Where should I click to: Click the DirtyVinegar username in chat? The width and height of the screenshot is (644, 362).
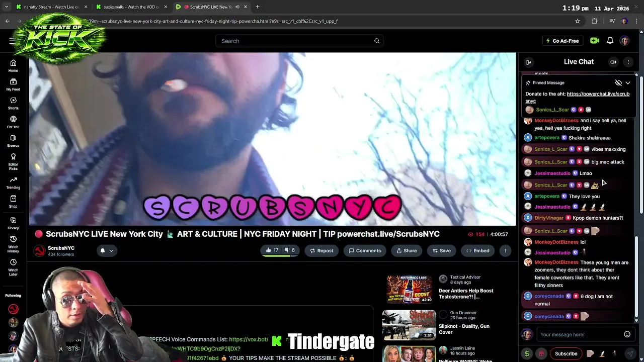point(549,218)
